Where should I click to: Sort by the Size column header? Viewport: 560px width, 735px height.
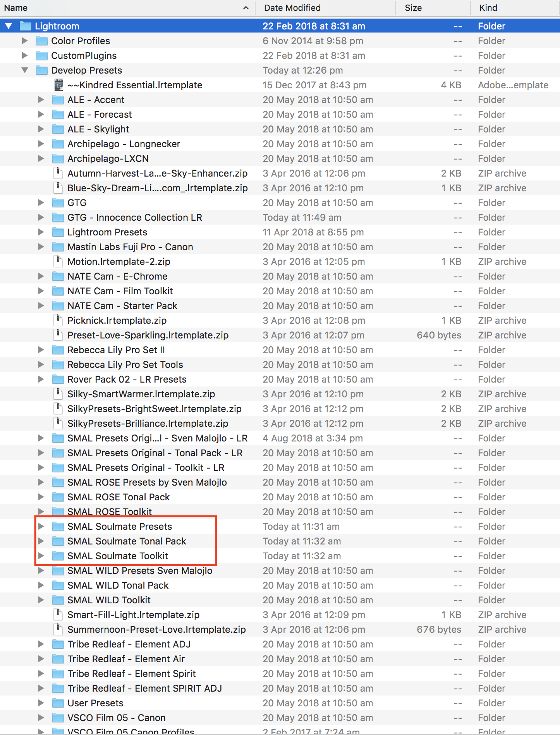(433, 8)
